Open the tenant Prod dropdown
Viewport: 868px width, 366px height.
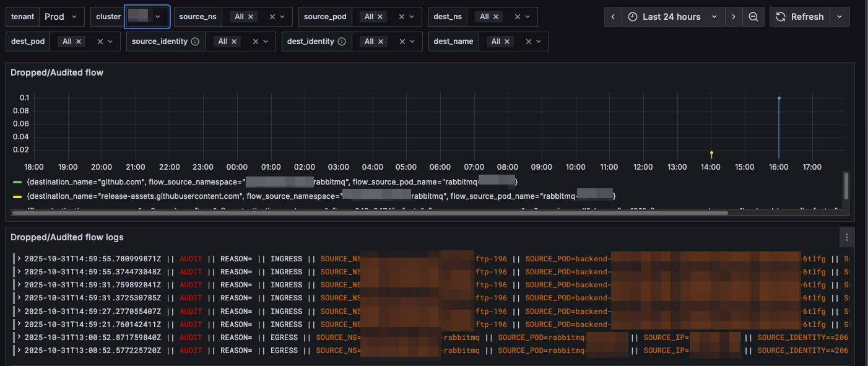62,17
